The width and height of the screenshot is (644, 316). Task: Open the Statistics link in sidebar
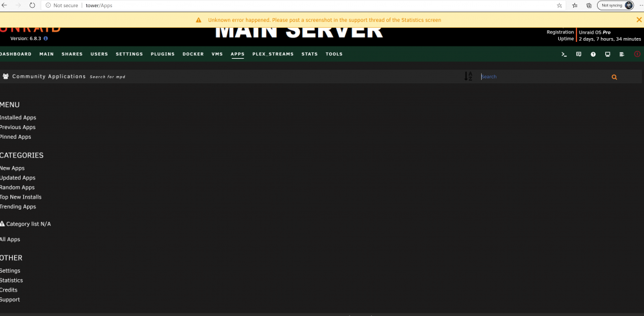(x=12, y=280)
